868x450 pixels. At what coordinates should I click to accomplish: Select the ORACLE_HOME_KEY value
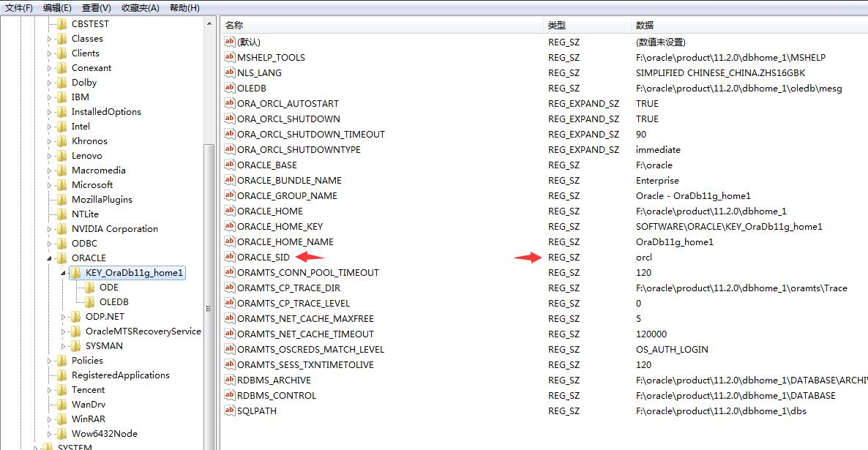pyautogui.click(x=280, y=226)
